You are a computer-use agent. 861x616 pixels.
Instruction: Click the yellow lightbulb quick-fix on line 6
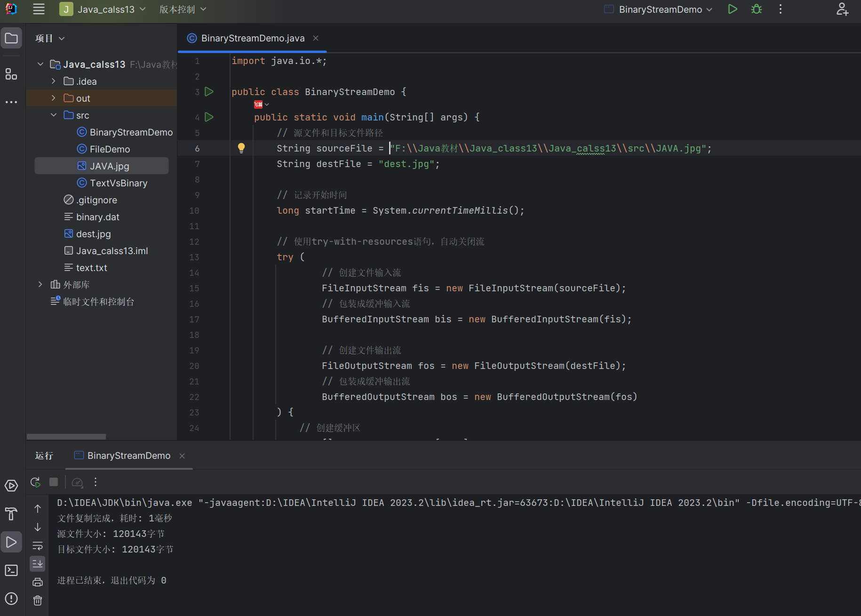pyautogui.click(x=241, y=148)
